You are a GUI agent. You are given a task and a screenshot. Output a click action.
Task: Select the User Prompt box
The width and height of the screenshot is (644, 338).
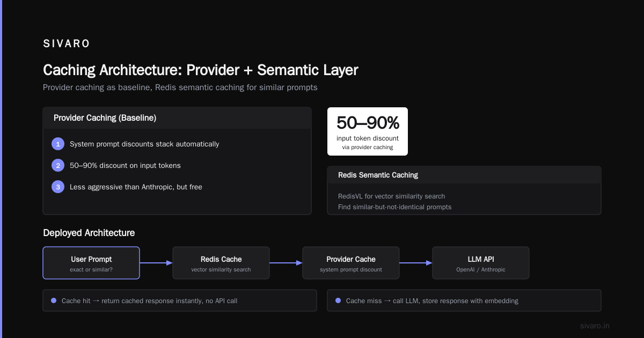[91, 263]
